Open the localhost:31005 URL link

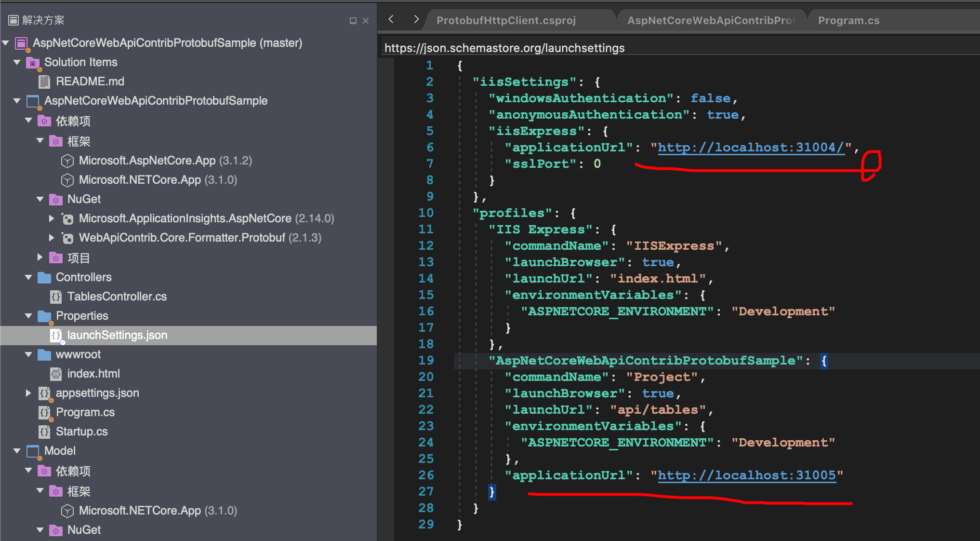(746, 475)
